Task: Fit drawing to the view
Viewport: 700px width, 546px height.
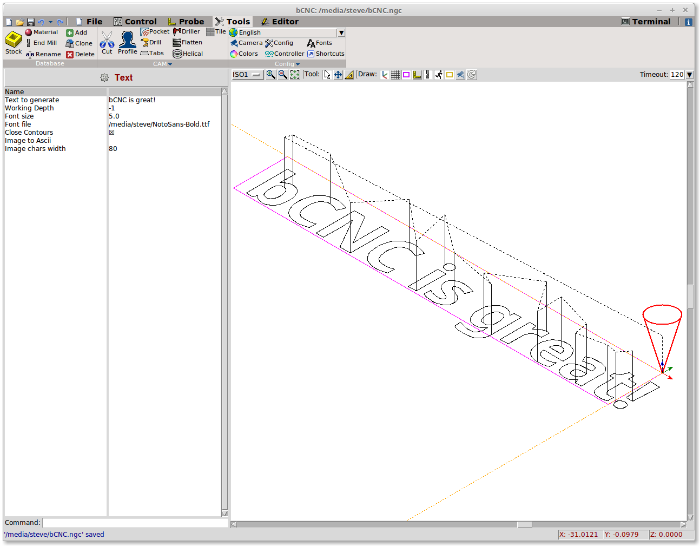Action: [x=295, y=75]
